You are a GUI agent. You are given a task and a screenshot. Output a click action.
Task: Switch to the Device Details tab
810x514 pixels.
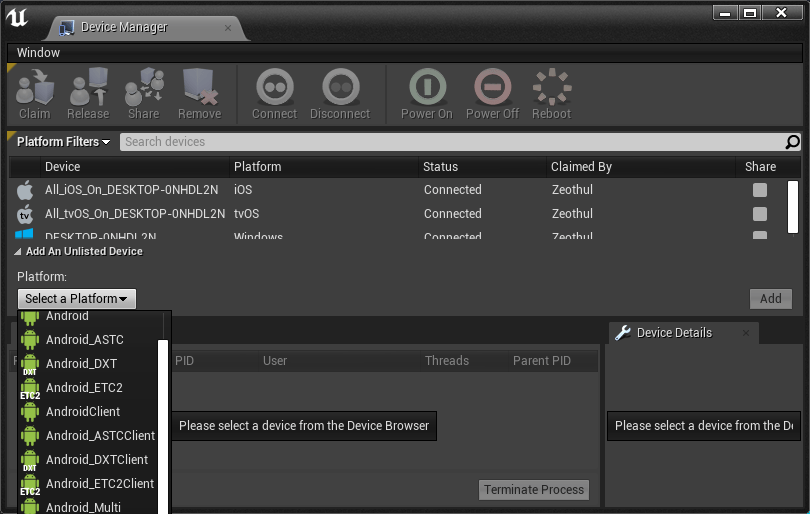674,333
